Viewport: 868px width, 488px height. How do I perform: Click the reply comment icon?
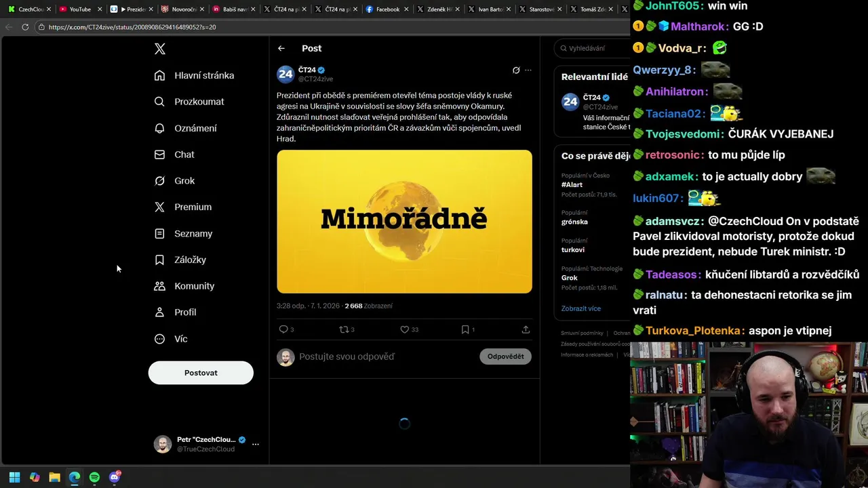coord(283,329)
